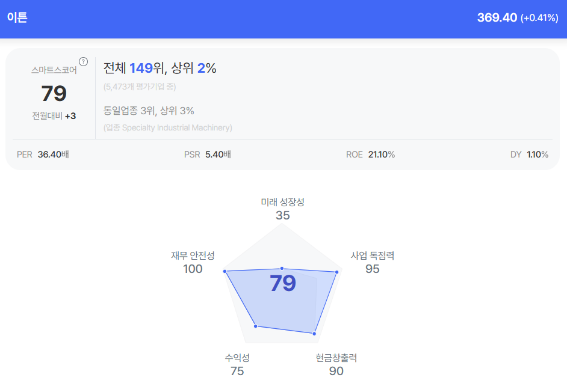Click the 수익성 radar chart label
Image resolution: width=567 pixels, height=392 pixels.
pos(237,358)
